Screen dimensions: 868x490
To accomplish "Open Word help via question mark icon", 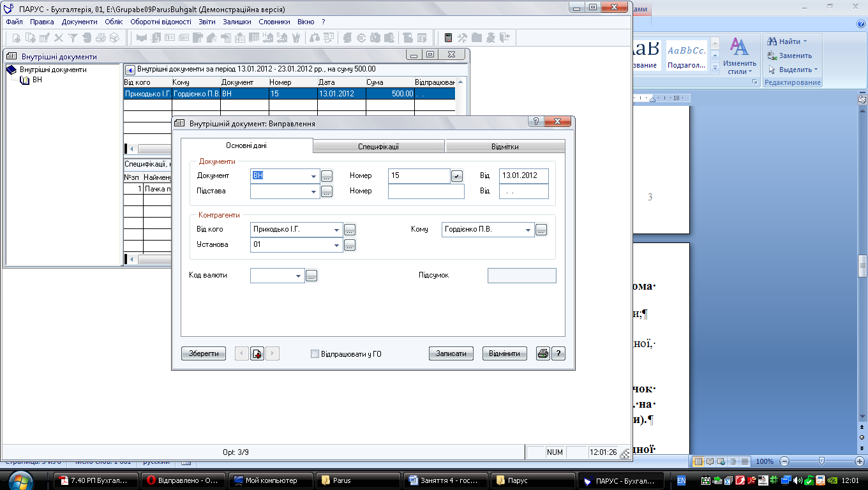I will 861,24.
